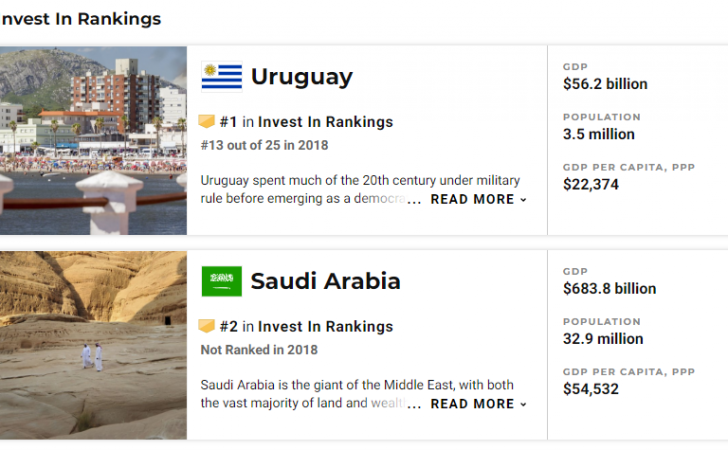Click Saudi Arabia's GDP per capita $54,532

[x=591, y=389]
